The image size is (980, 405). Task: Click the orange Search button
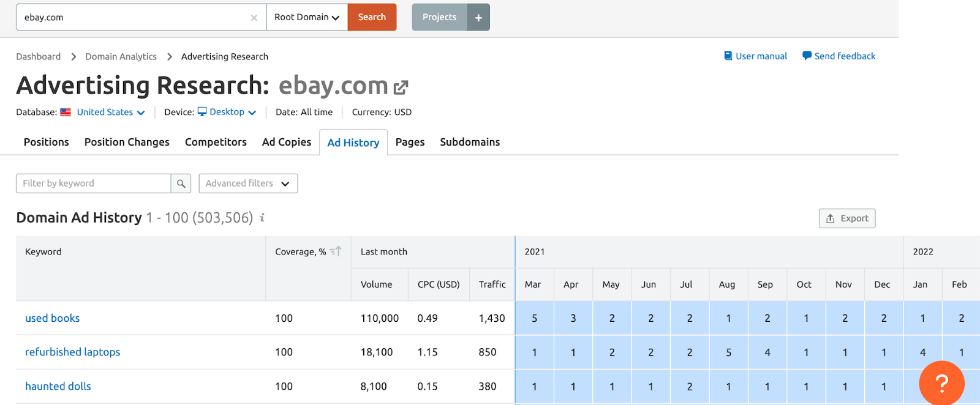tap(372, 17)
